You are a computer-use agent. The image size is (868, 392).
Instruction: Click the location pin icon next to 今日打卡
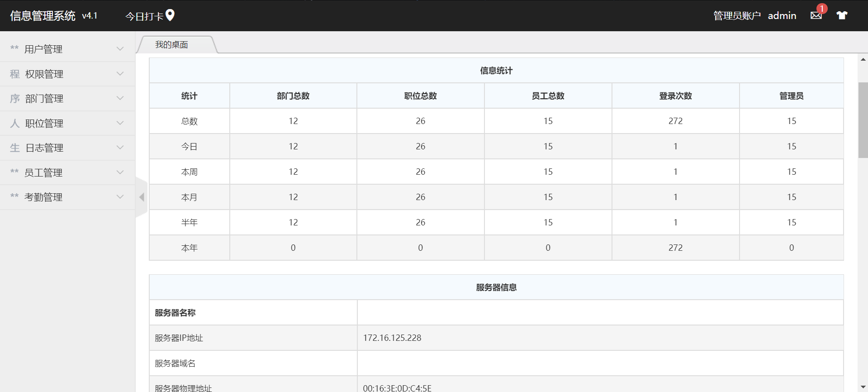point(170,15)
